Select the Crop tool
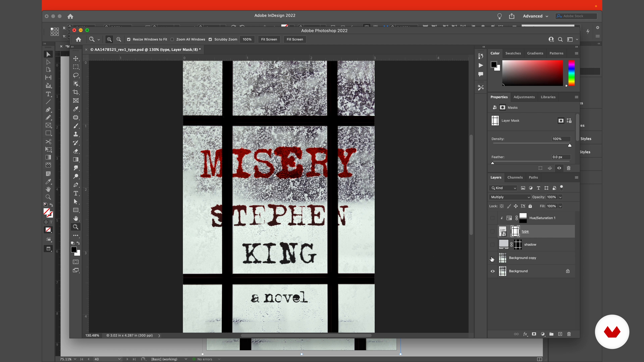The height and width of the screenshot is (362, 644). [76, 92]
